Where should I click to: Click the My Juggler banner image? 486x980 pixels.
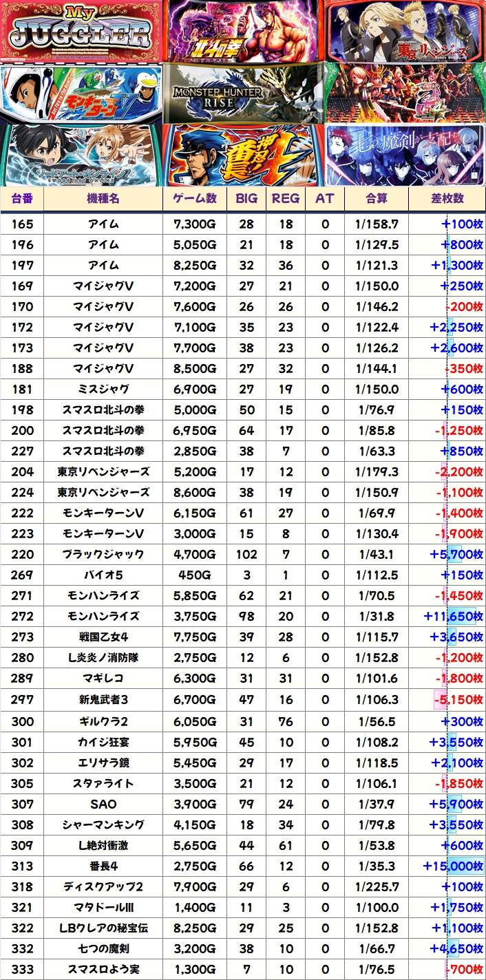click(x=82, y=31)
